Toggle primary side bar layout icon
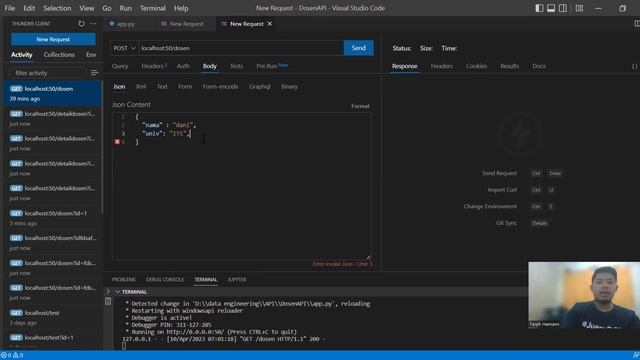Screen dimensions: 640x360 click(539, 8)
